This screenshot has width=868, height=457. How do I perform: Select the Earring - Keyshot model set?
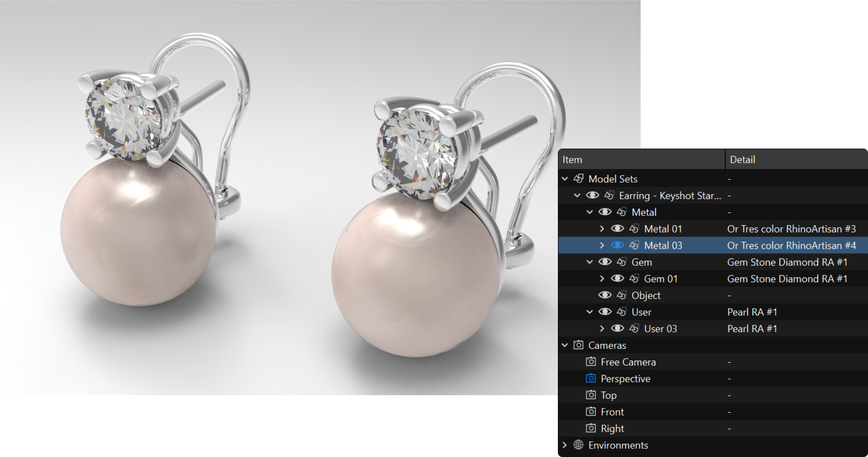[x=670, y=195]
